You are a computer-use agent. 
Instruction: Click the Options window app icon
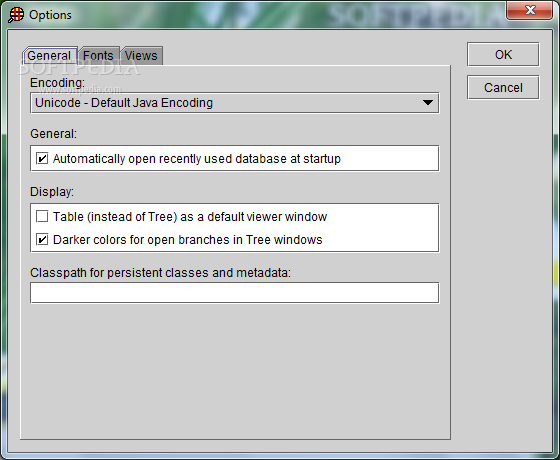click(x=16, y=15)
